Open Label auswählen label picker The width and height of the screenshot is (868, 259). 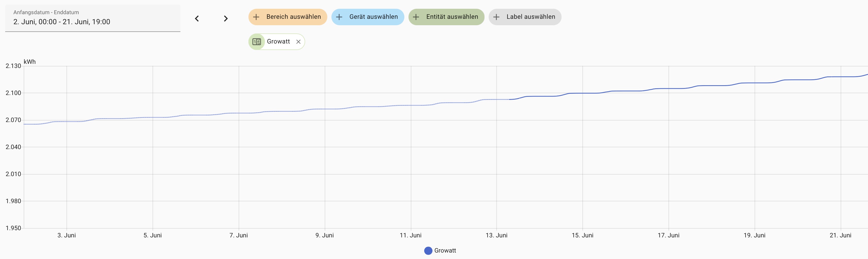pos(531,17)
